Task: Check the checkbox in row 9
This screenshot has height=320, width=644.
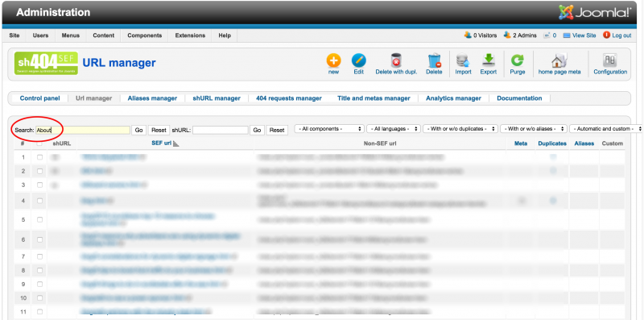Action: [39, 285]
